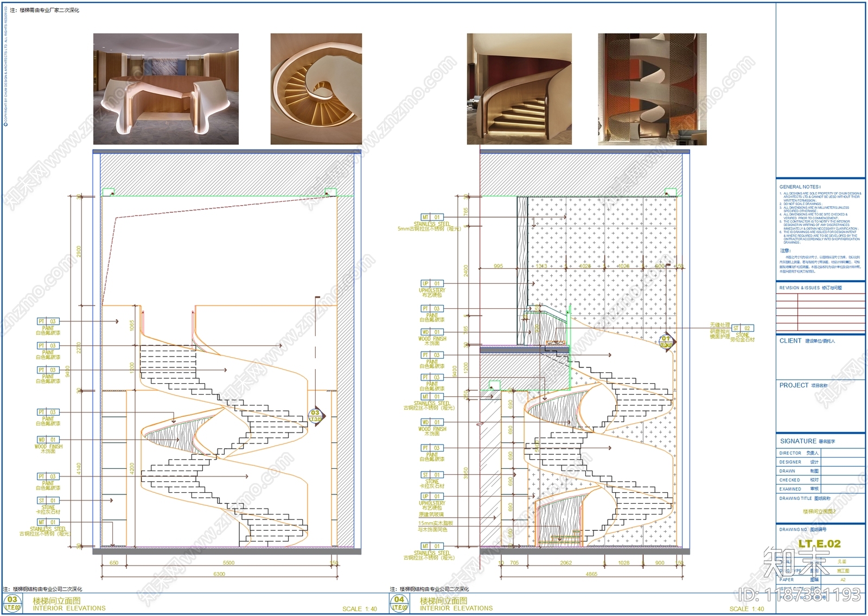Click the drawing title 楼梯间立面图2
Screen dimensions: 868x616
click(x=819, y=512)
